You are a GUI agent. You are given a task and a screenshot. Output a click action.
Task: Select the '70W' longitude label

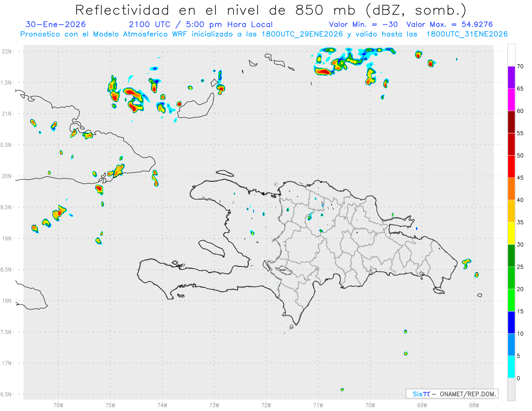[370, 405]
